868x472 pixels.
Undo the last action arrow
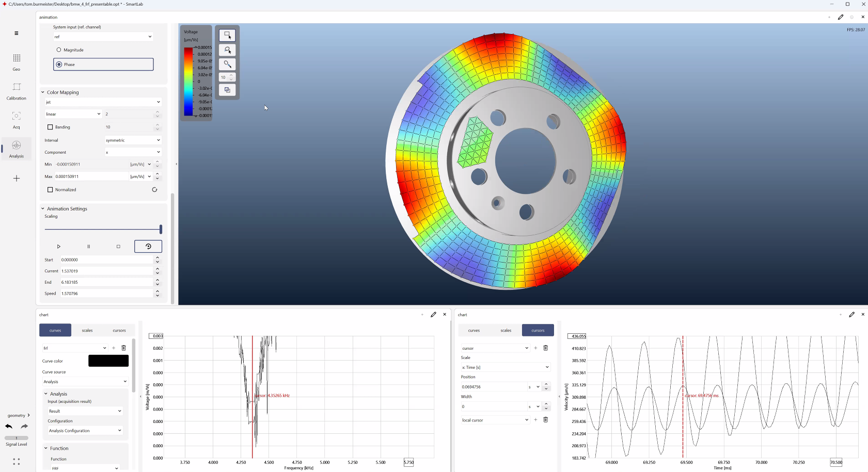click(9, 427)
